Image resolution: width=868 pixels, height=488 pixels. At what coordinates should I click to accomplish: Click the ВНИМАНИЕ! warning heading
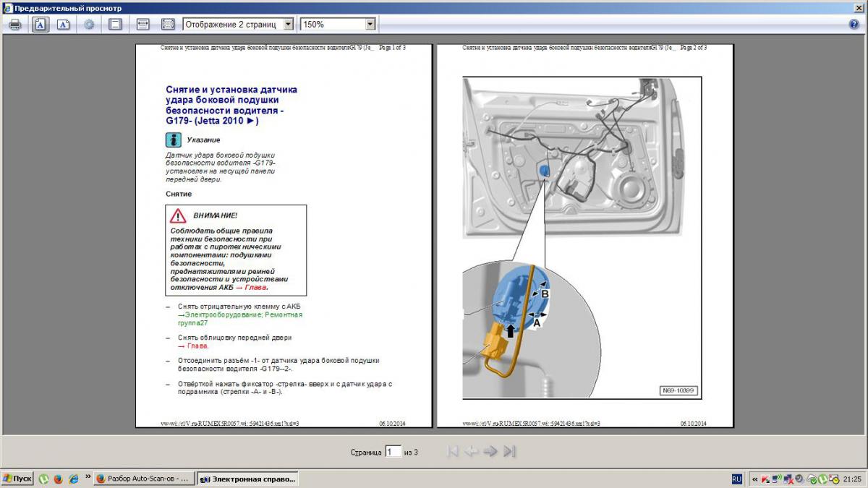(215, 216)
